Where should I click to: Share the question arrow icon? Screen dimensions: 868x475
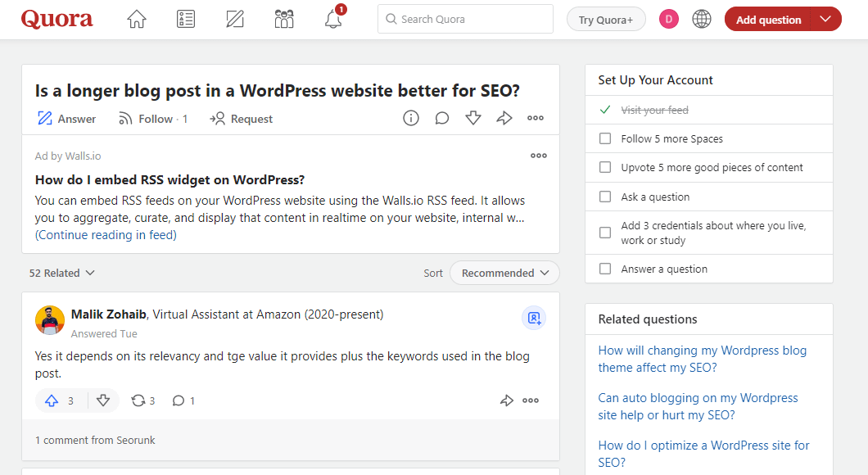(x=504, y=118)
